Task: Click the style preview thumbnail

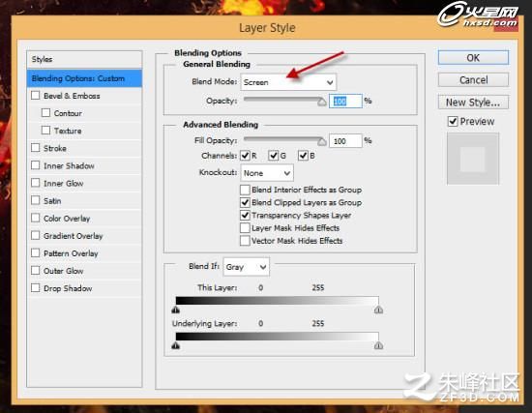Action: pyautogui.click(x=473, y=159)
